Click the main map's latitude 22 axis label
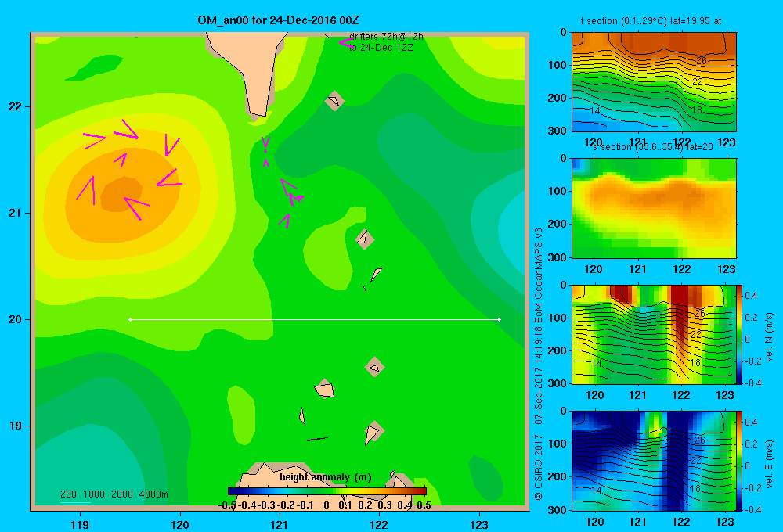 [16, 106]
